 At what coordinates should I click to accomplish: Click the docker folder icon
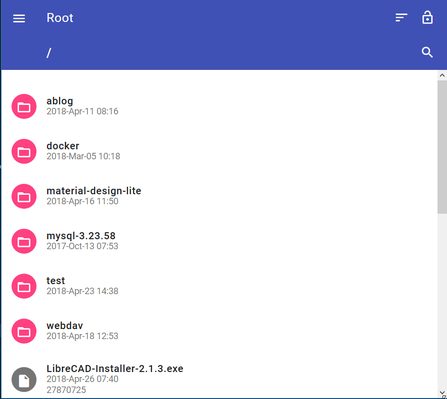[x=24, y=151]
